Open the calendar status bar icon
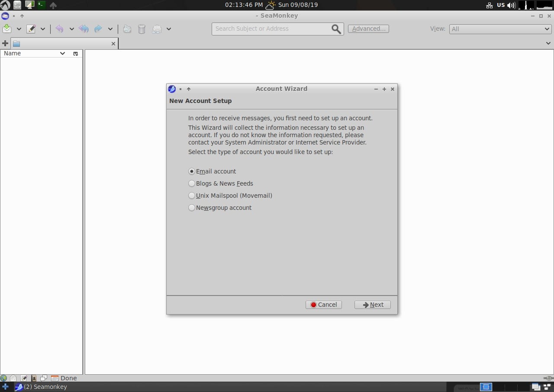The height and width of the screenshot is (392, 554). [x=55, y=378]
